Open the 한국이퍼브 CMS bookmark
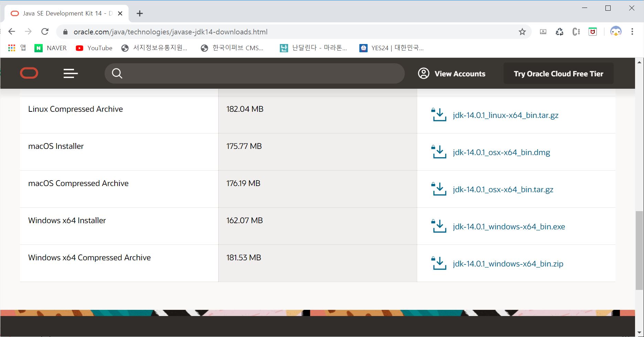This screenshot has height=337, width=644. click(232, 48)
